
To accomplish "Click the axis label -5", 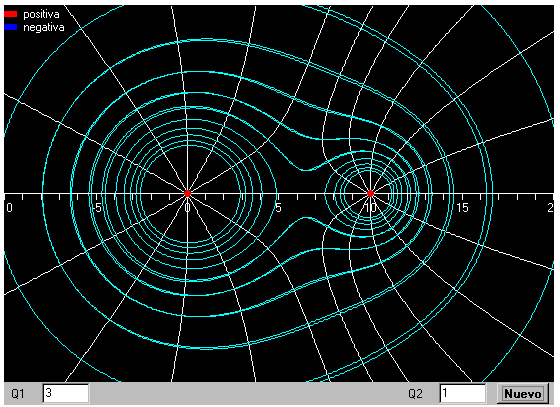I will 97,208.
